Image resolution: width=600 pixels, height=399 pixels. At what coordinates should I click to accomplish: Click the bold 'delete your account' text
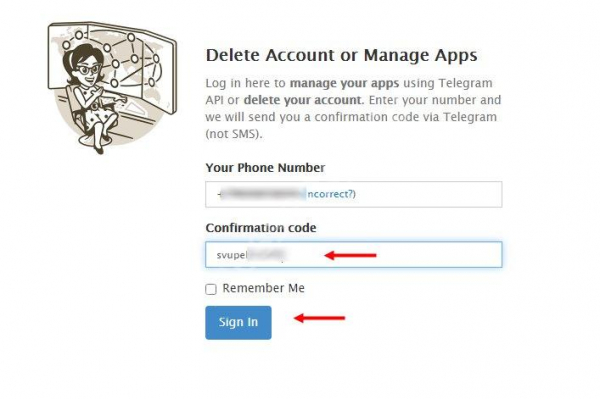302,100
